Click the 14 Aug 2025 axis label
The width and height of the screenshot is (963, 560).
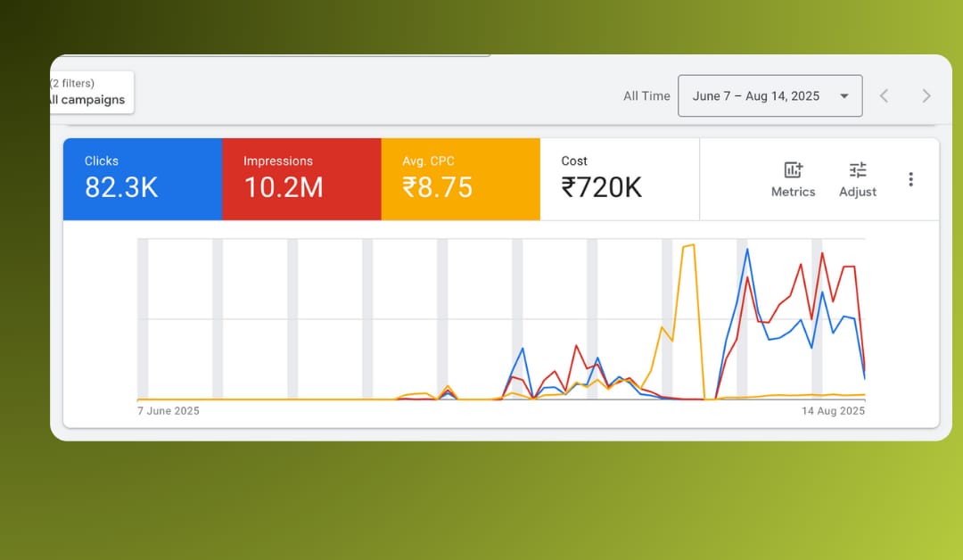point(833,411)
